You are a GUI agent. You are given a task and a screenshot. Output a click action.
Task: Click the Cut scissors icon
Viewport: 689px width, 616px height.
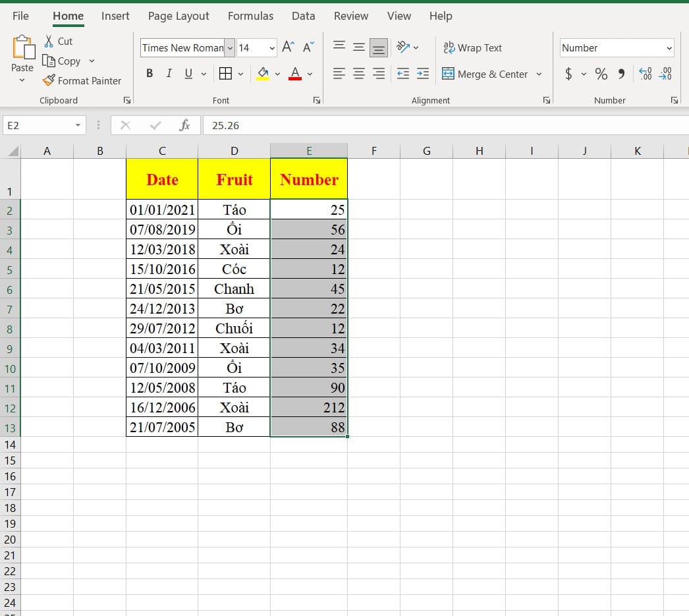click(49, 42)
